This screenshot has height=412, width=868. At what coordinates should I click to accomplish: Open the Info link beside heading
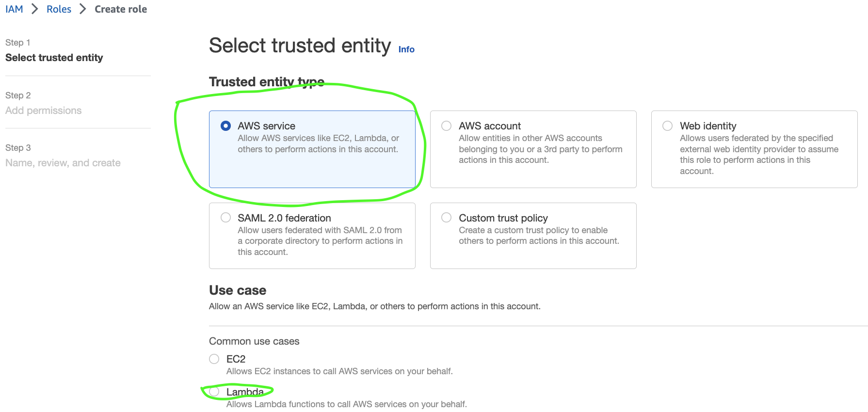click(x=406, y=49)
